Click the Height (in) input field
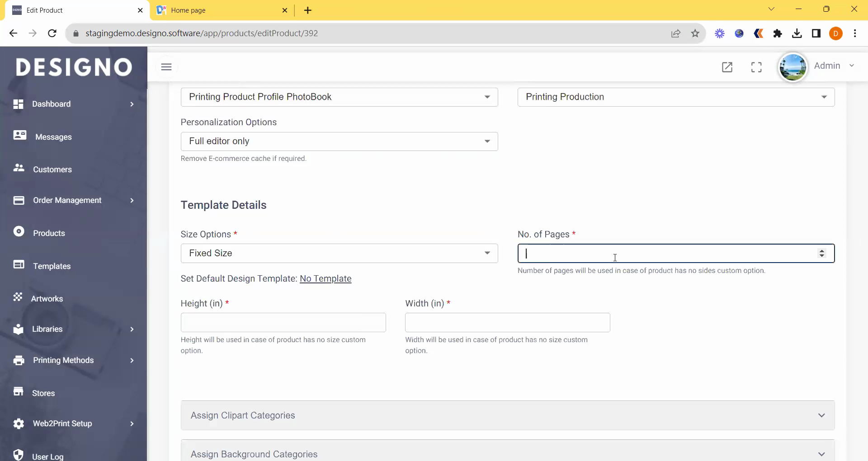The width and height of the screenshot is (868, 461). (x=283, y=323)
